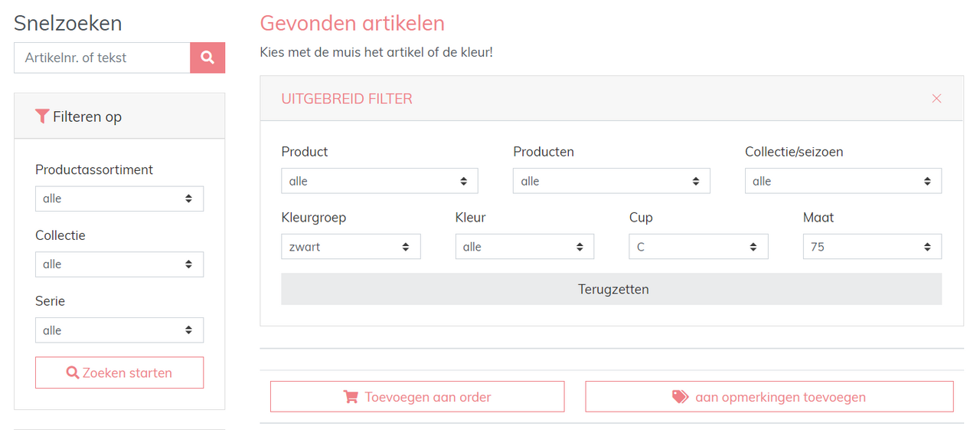
Task: Open the Serie dropdown
Action: point(119,330)
